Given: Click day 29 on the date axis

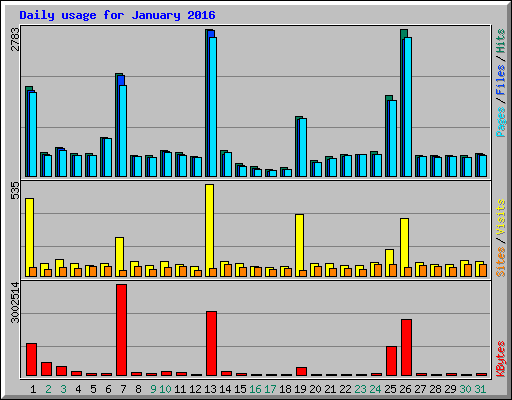Looking at the screenshot, I should point(450,389).
